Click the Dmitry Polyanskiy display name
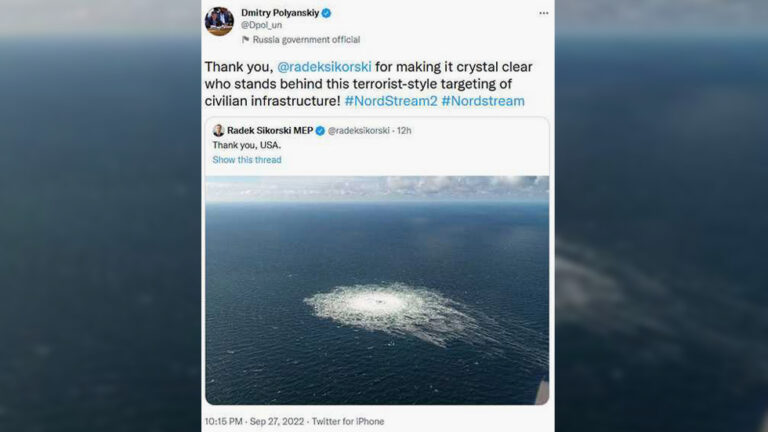 [x=280, y=13]
